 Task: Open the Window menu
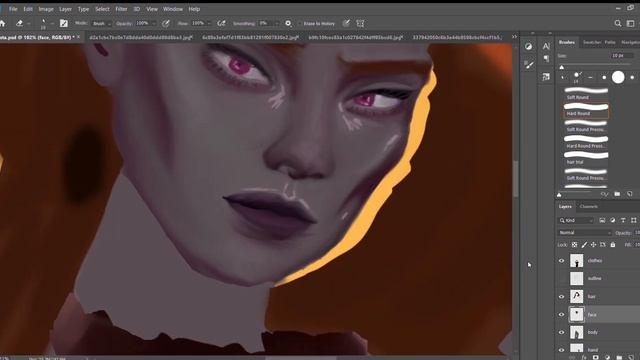pos(173,9)
